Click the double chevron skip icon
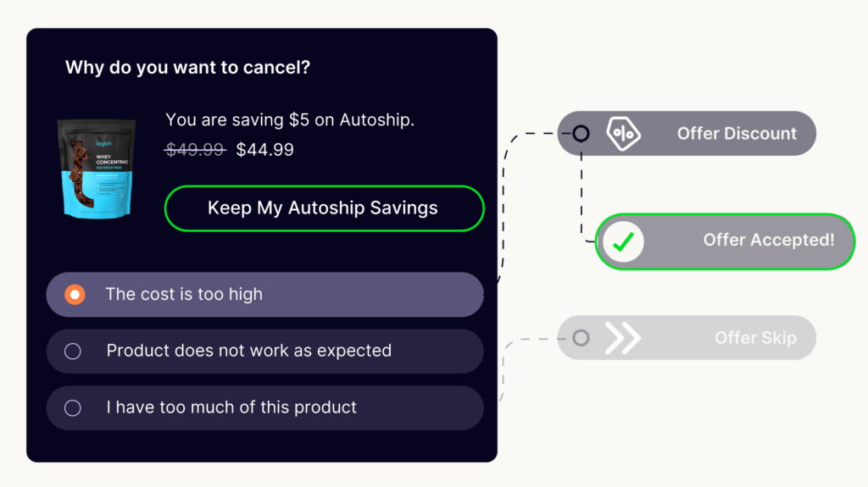The width and height of the screenshot is (868, 487). (x=623, y=338)
